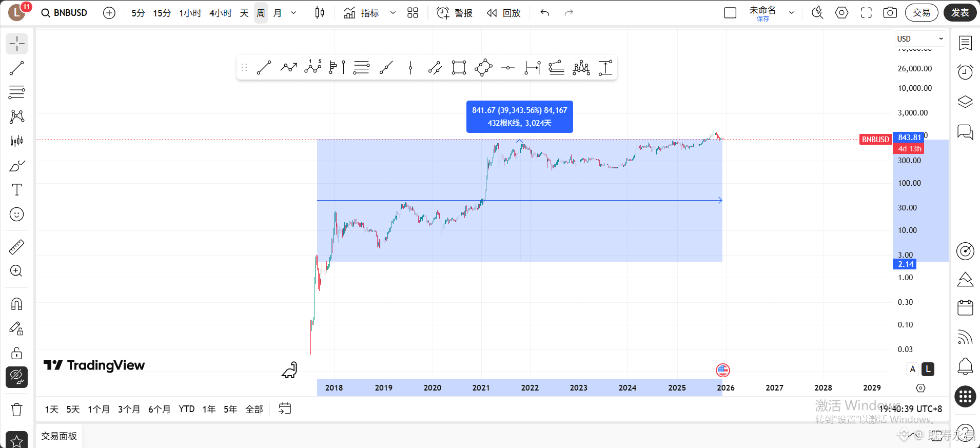Switch to the 5分 interval
Image resolution: width=980 pixels, height=448 pixels.
coord(138,13)
